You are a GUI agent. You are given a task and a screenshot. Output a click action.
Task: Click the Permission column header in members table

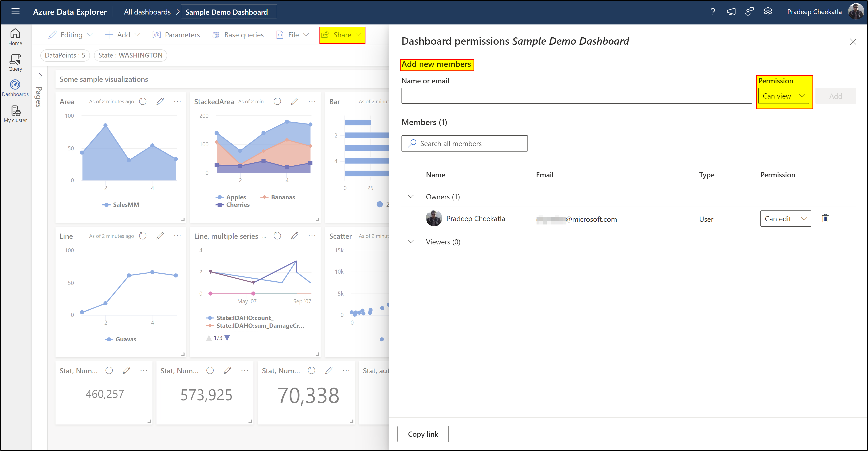tap(778, 175)
